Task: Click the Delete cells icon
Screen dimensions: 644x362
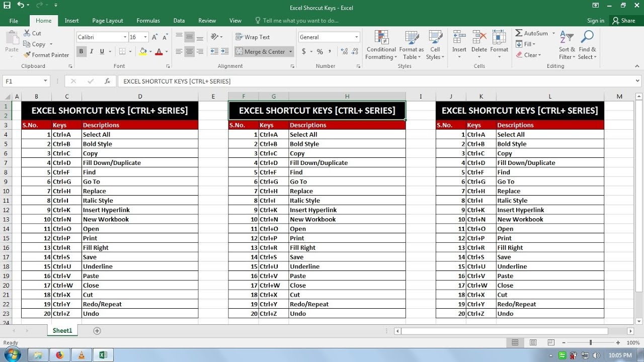Action: [x=479, y=38]
